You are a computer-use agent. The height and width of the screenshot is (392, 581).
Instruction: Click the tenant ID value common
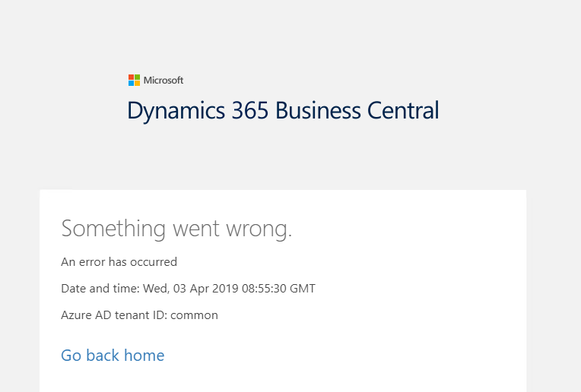coord(194,315)
